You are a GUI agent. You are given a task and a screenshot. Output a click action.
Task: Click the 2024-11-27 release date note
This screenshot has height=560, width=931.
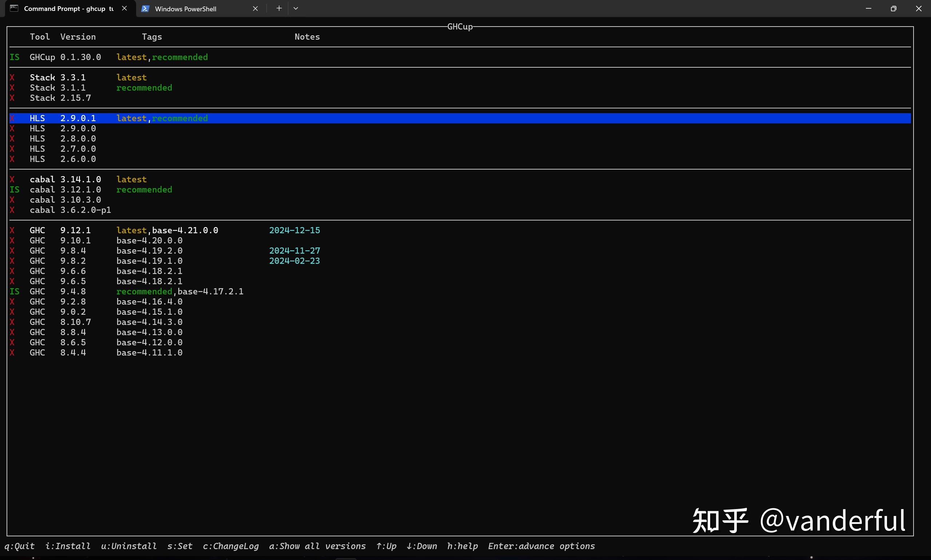295,251
